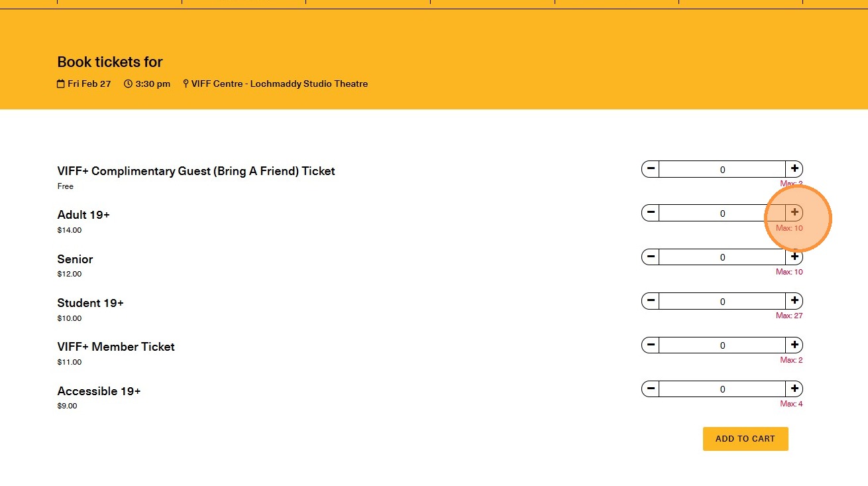Reduce Student 19+ ticket count

(x=651, y=301)
